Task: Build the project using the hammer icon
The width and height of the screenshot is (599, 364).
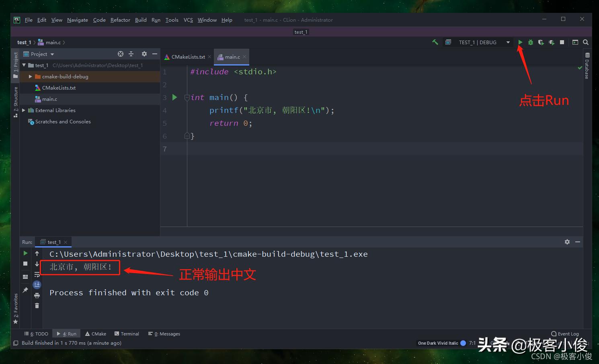Action: click(435, 42)
